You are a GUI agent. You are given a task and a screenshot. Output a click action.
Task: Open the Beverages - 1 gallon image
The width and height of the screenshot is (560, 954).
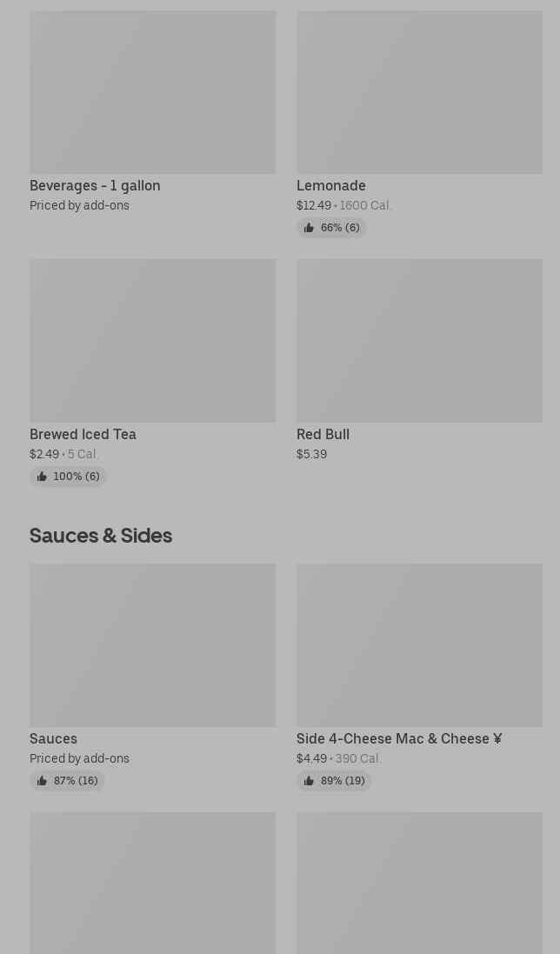[x=152, y=92]
